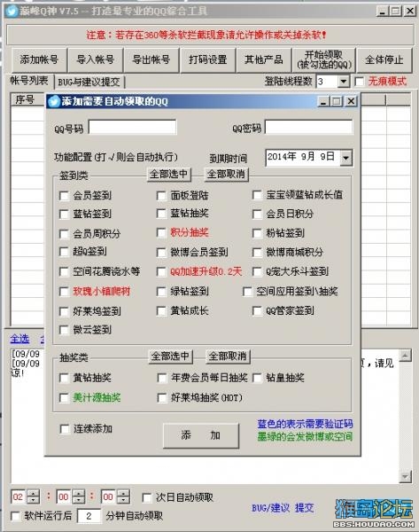
Task: Enable 次日自动领取 checkbox
Action: (147, 498)
